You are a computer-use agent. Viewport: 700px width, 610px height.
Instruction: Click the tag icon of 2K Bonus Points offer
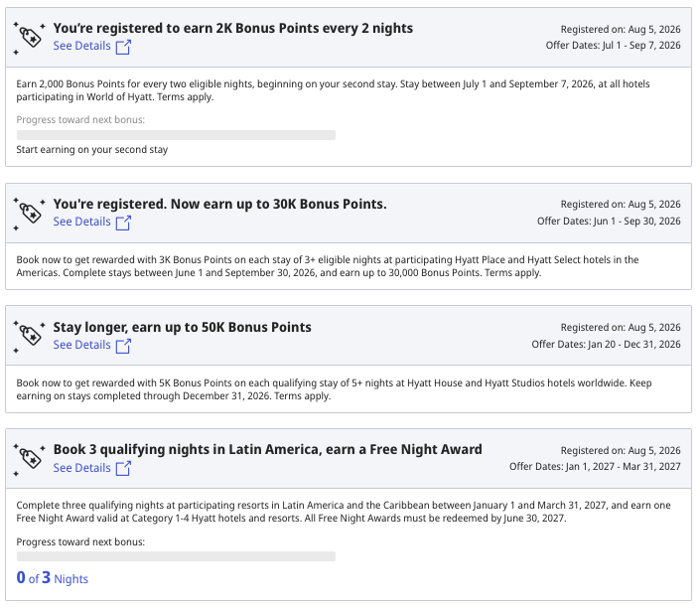coord(30,38)
